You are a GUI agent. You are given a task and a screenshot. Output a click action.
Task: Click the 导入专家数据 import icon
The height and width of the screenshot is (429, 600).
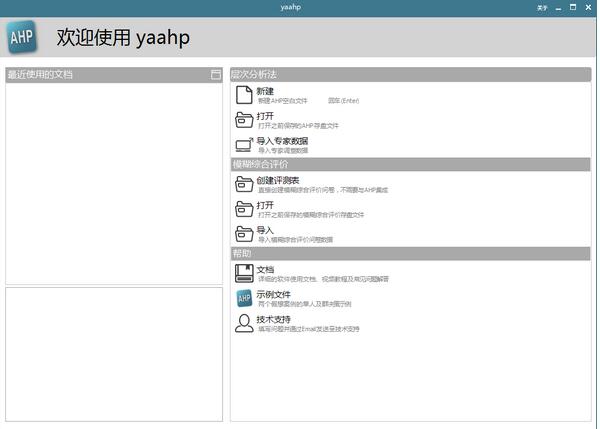(x=244, y=145)
